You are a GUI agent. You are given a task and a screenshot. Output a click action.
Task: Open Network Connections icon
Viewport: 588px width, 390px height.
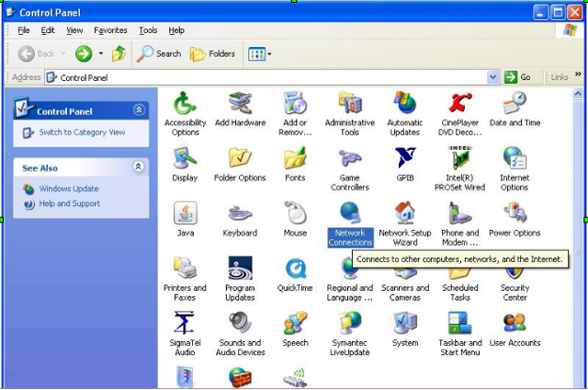(349, 213)
